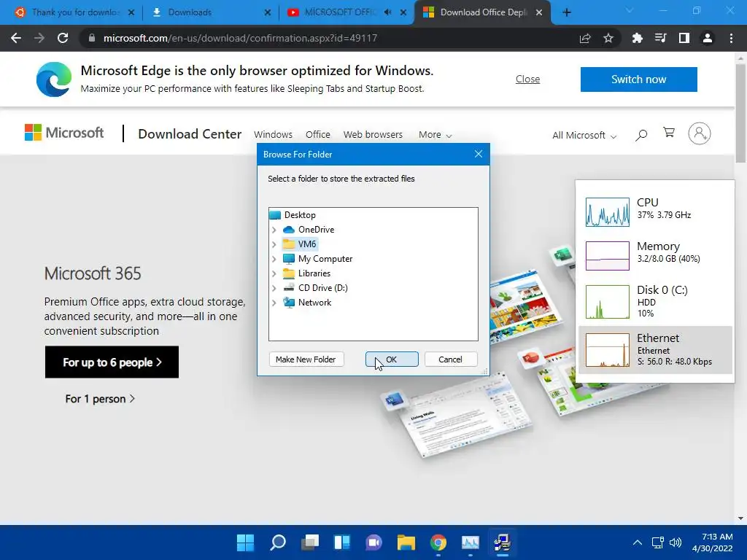
Task: Open the taskbar clock and date
Action: click(713, 542)
